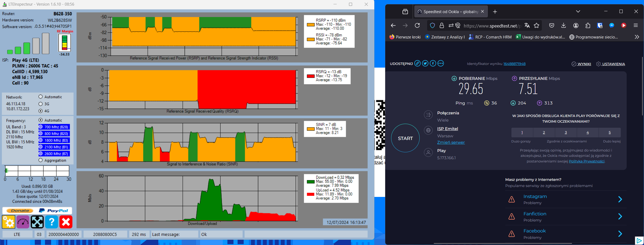This screenshot has height=245, width=644.
Task: Open the Firefox extensions puzzle icon
Action: 588,25
